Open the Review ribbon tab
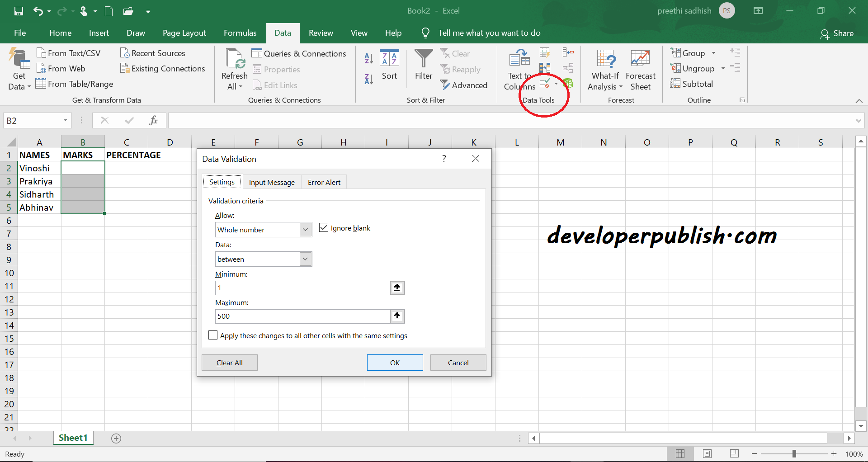Viewport: 868px width, 462px height. 321,33
